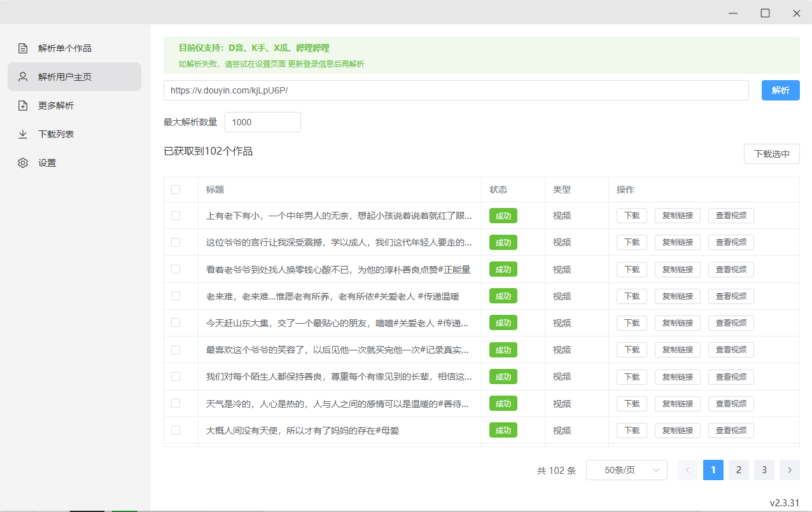This screenshot has width=812, height=512.
Task: Toggle the select-all checkbox in table header
Action: pos(176,190)
